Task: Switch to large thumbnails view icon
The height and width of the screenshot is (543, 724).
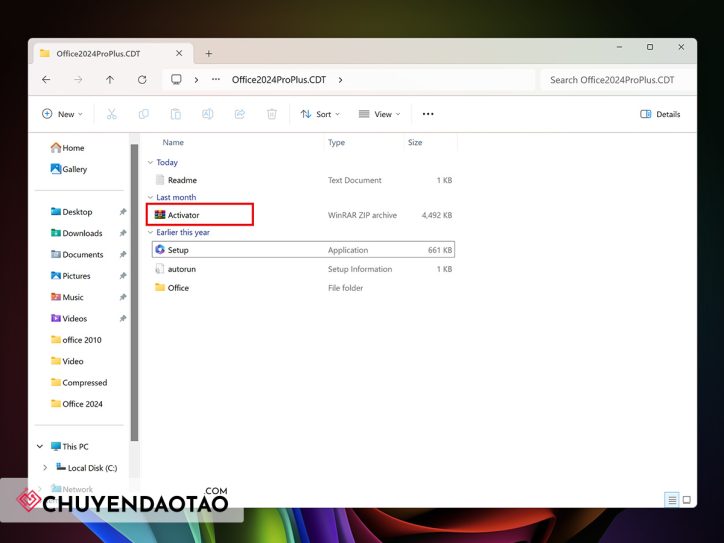Action: [687, 500]
